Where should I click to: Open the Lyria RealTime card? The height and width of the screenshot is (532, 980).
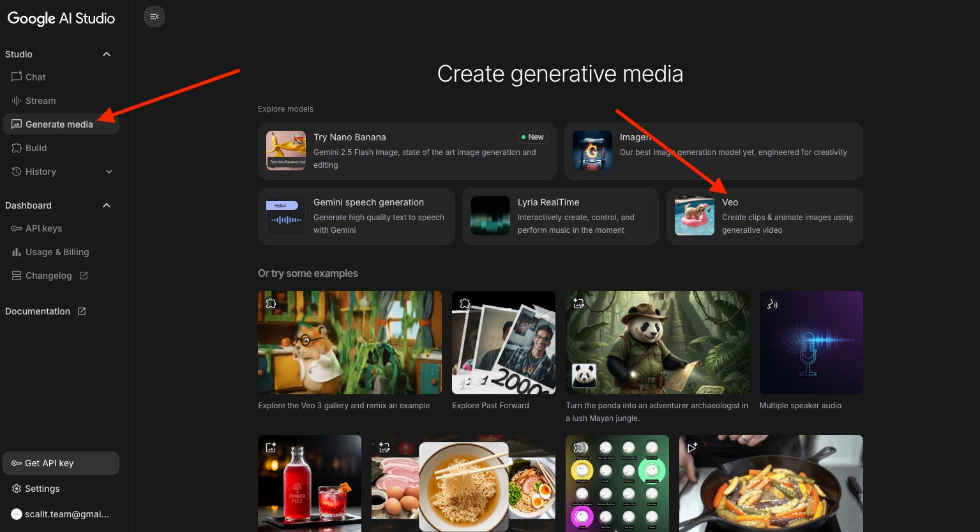(x=561, y=216)
